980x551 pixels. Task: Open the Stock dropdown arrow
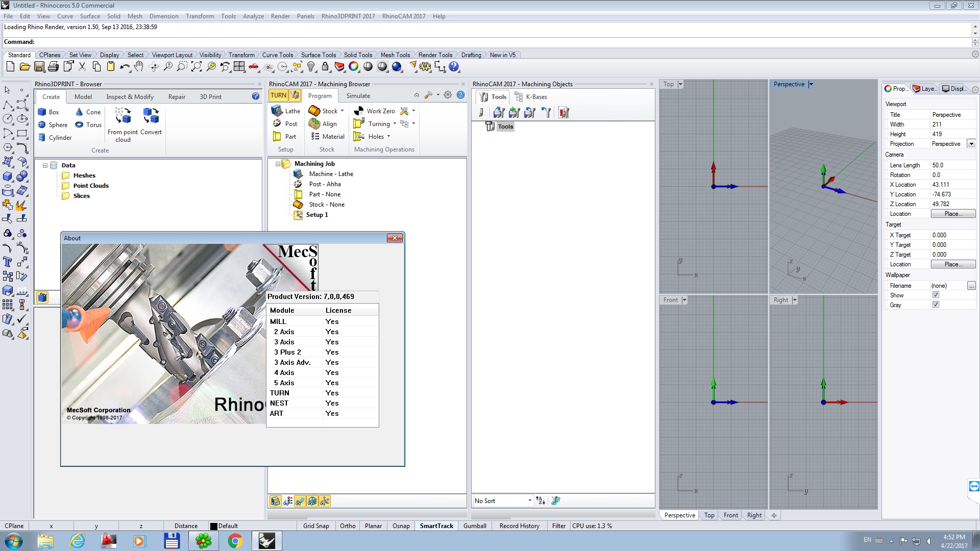[342, 111]
